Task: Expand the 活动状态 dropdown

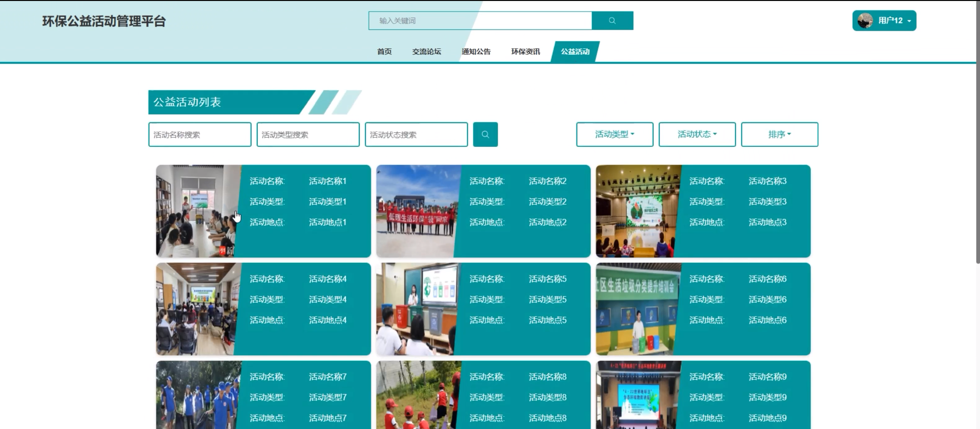Action: point(697,134)
